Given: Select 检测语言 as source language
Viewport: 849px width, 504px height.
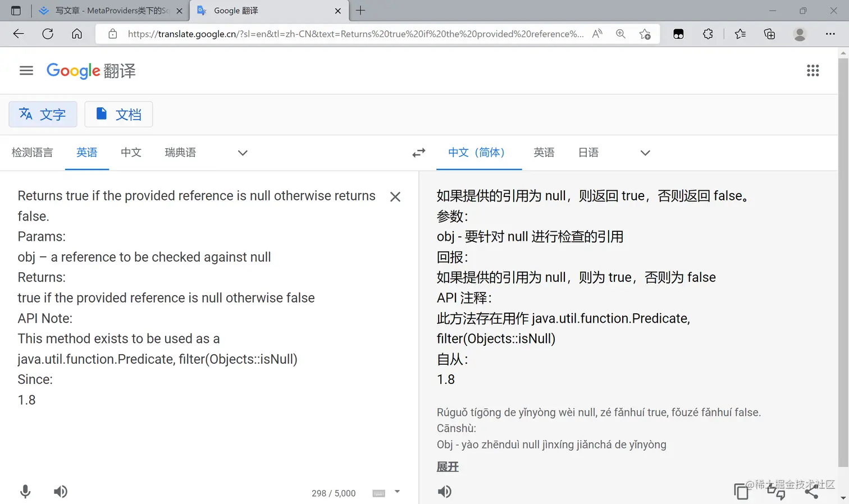Looking at the screenshot, I should click(x=33, y=153).
